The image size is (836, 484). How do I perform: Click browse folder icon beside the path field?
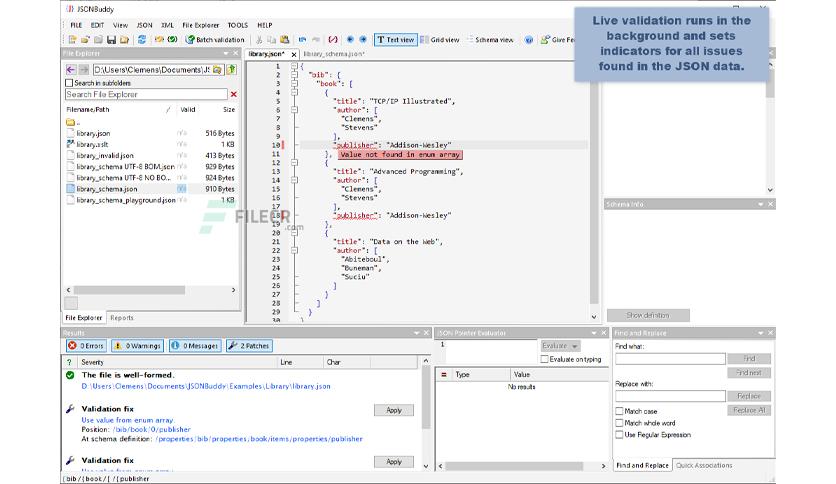[217, 70]
